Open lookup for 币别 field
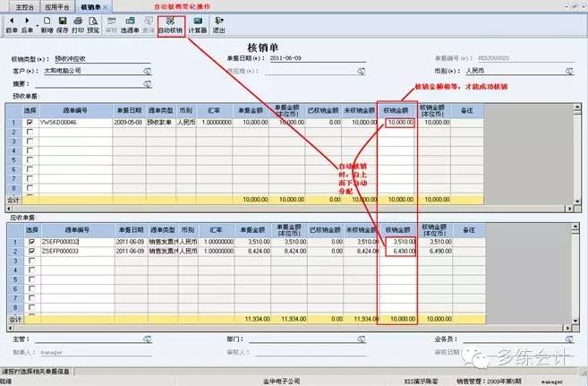The height and width of the screenshot is (386, 588). point(569,71)
